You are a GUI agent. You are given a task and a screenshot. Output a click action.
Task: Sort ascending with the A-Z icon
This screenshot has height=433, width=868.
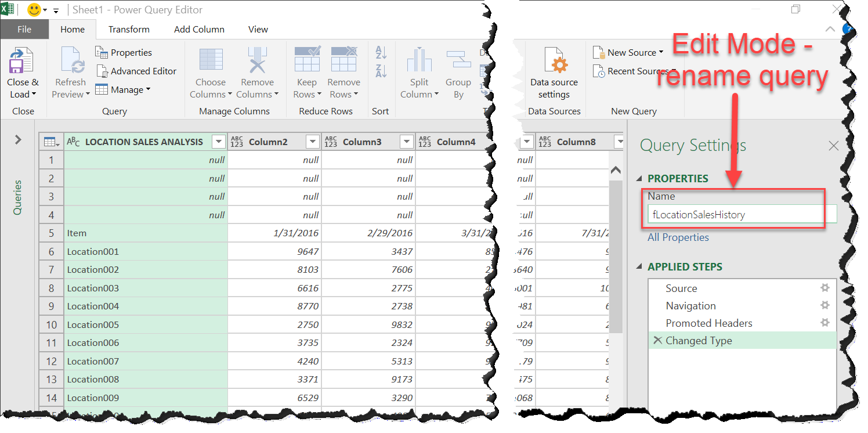381,52
